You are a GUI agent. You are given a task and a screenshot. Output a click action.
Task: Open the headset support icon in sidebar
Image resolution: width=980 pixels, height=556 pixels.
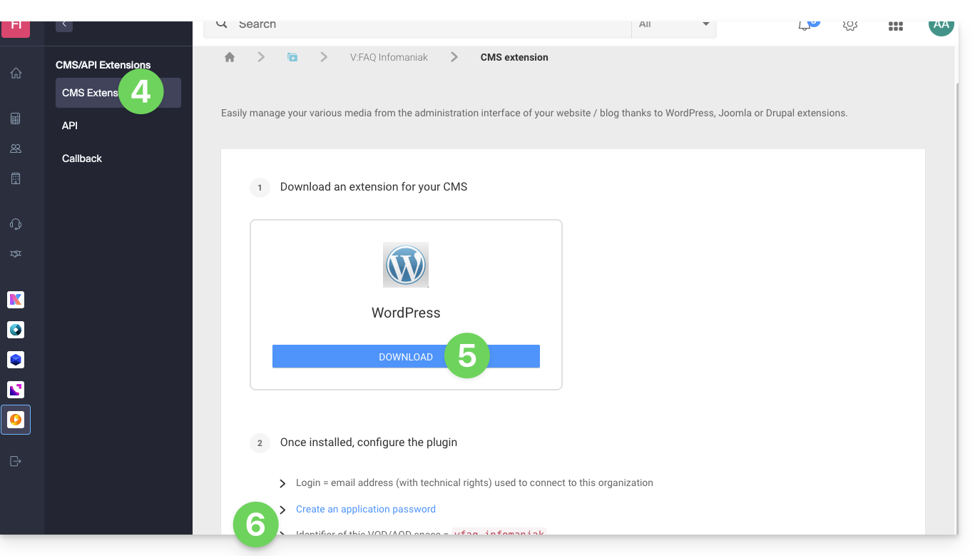(x=16, y=224)
